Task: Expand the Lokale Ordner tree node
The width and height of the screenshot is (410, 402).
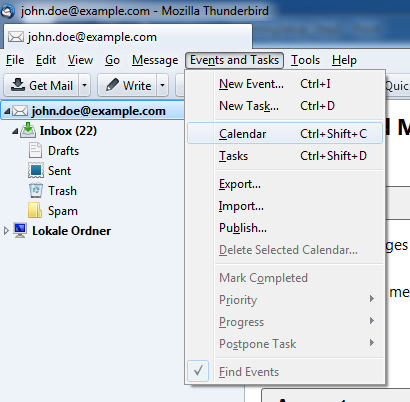Action: click(6, 231)
